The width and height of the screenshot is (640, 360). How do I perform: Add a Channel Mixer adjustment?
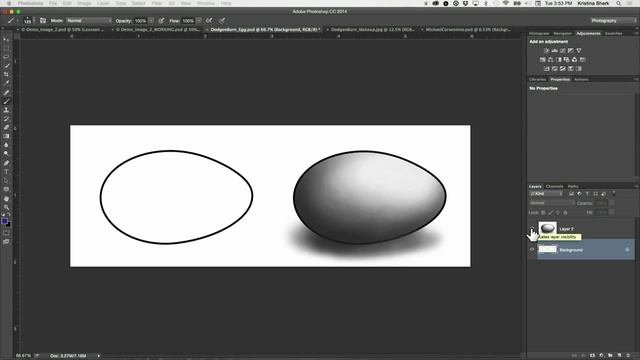[574, 60]
